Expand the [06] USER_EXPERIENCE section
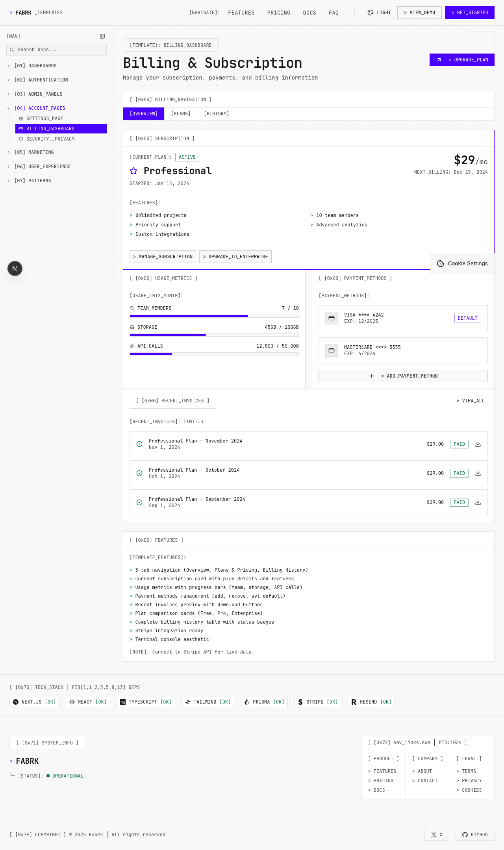 [57, 167]
